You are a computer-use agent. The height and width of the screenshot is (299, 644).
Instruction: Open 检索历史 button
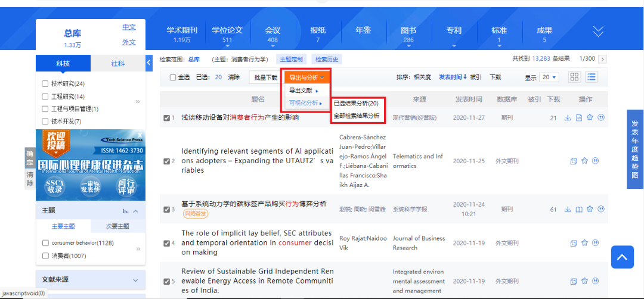(327, 59)
